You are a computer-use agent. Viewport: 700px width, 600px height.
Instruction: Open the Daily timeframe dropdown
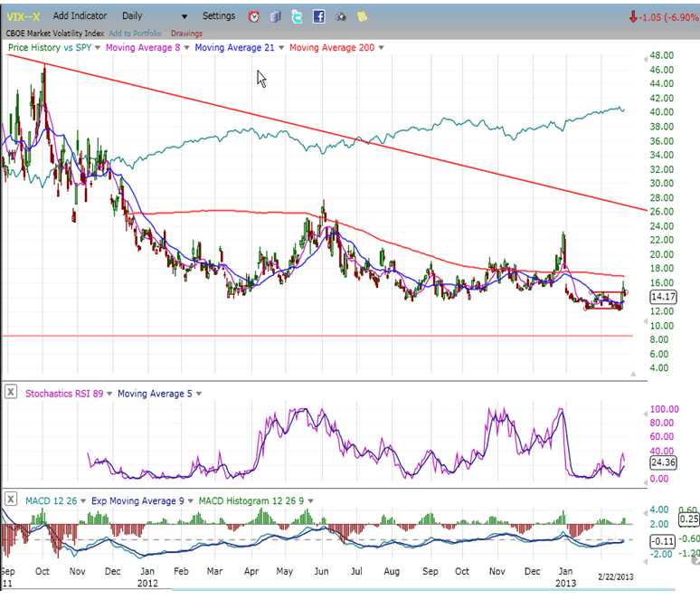(155, 16)
